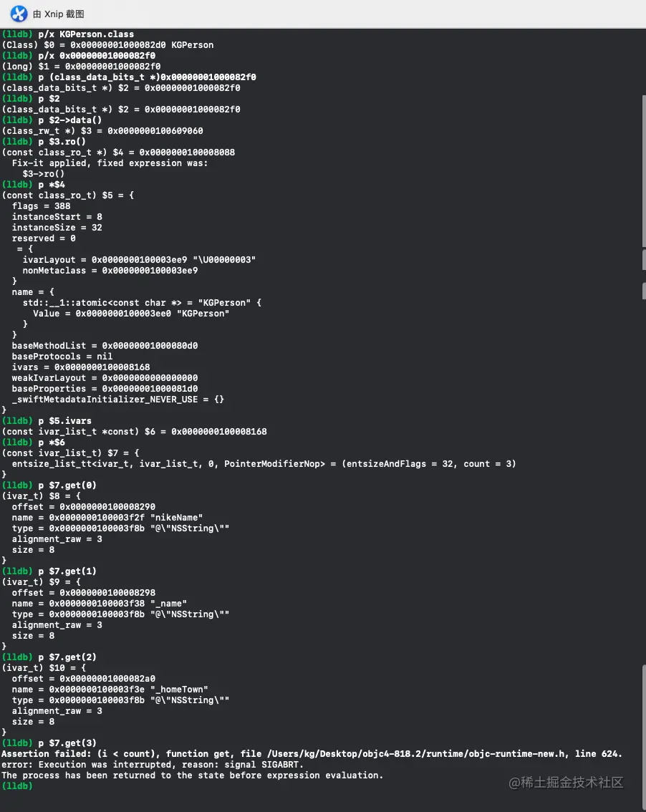This screenshot has height=812, width=646.
Task: Click the 'std::__1::atomic<const char *>' line
Action: pyautogui.click(x=142, y=303)
